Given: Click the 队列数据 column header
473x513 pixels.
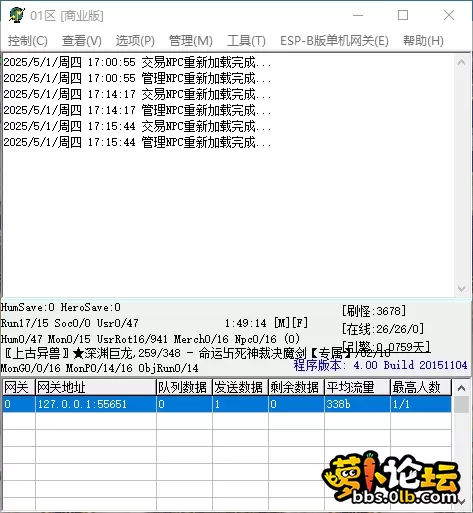Looking at the screenshot, I should (x=184, y=388).
